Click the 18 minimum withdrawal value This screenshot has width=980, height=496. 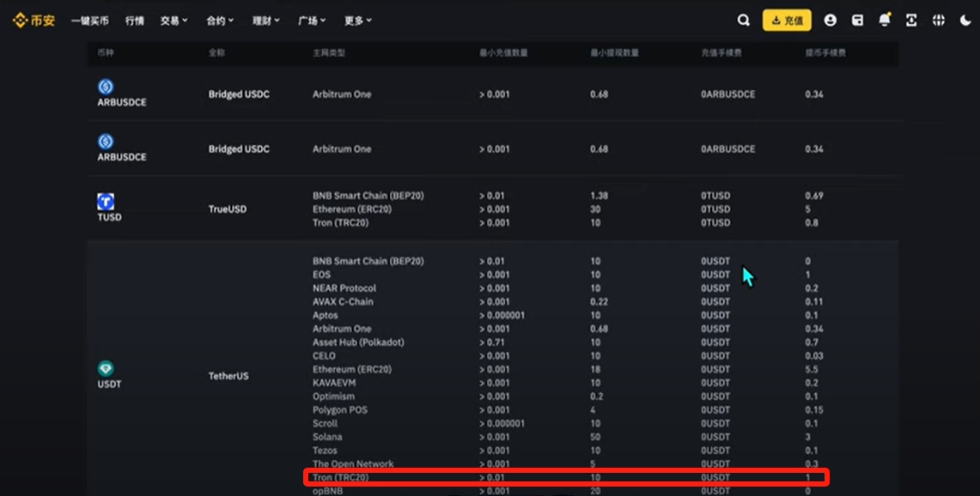point(595,369)
